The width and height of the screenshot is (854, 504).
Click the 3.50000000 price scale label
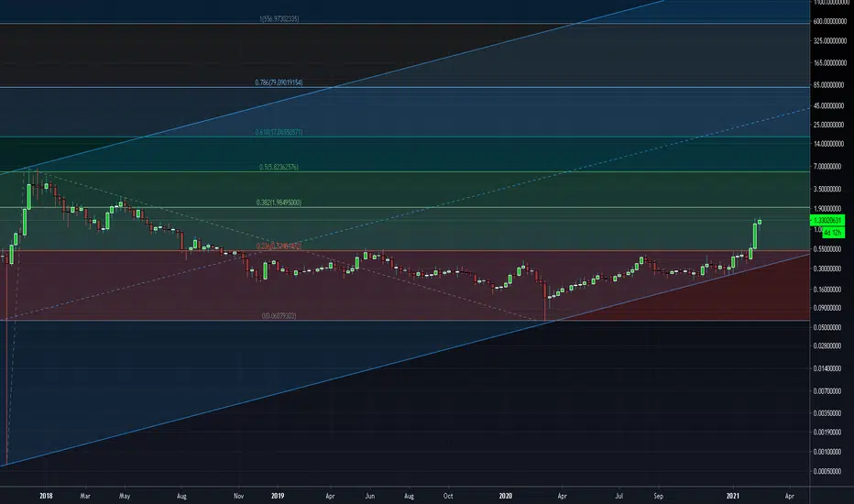pyautogui.click(x=828, y=189)
